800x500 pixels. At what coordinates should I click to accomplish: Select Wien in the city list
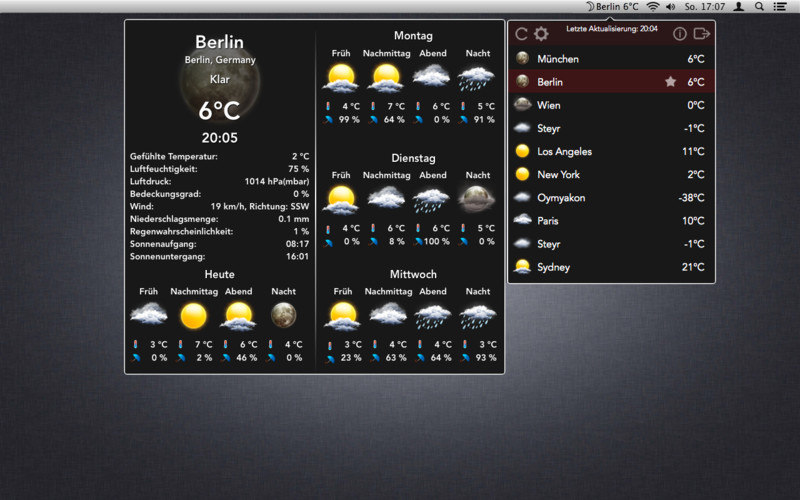611,105
